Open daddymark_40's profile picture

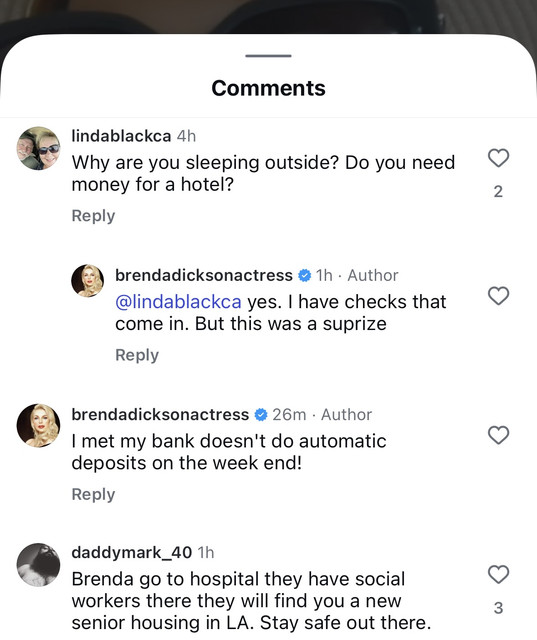pos(38,565)
